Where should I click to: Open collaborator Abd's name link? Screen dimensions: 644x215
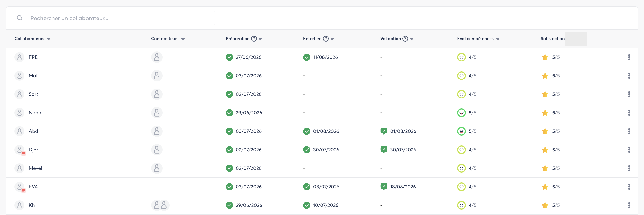[x=33, y=131]
